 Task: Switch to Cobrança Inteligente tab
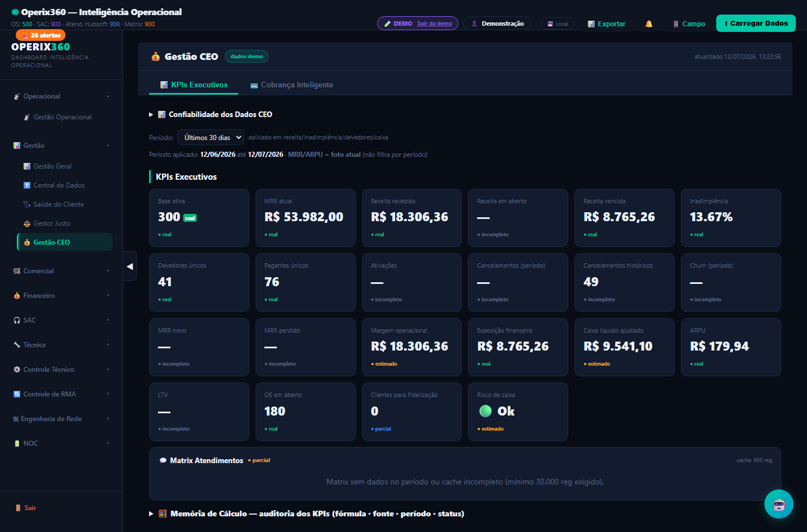(x=291, y=85)
